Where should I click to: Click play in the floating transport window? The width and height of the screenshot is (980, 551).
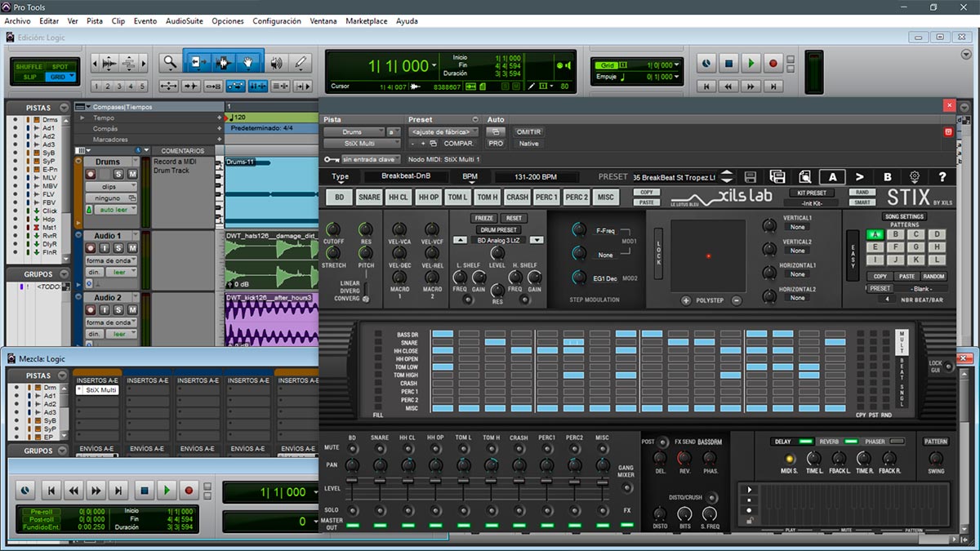167,491
